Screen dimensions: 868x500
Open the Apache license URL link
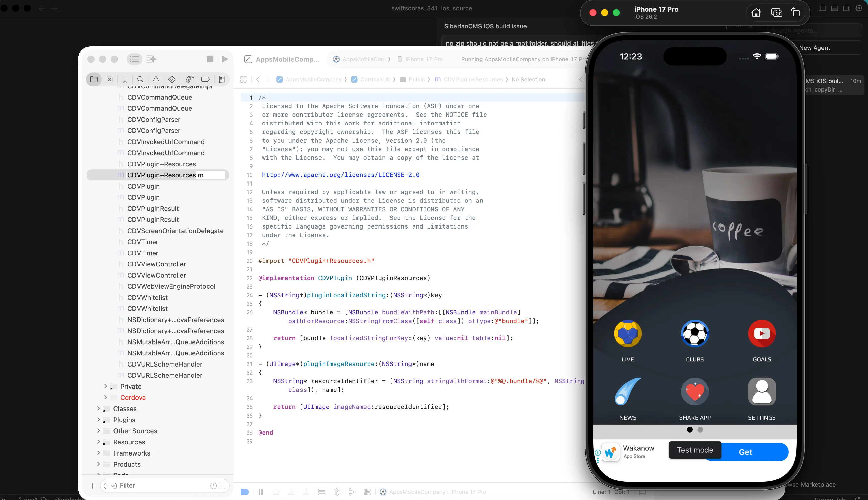pos(340,175)
